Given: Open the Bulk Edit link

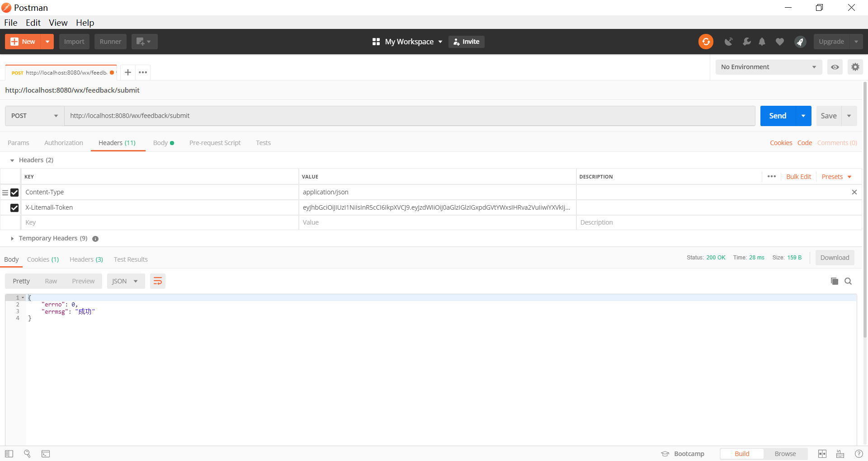Looking at the screenshot, I should [x=798, y=177].
